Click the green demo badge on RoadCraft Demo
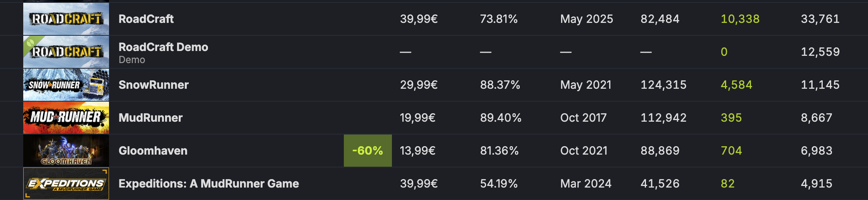 pos(31,43)
